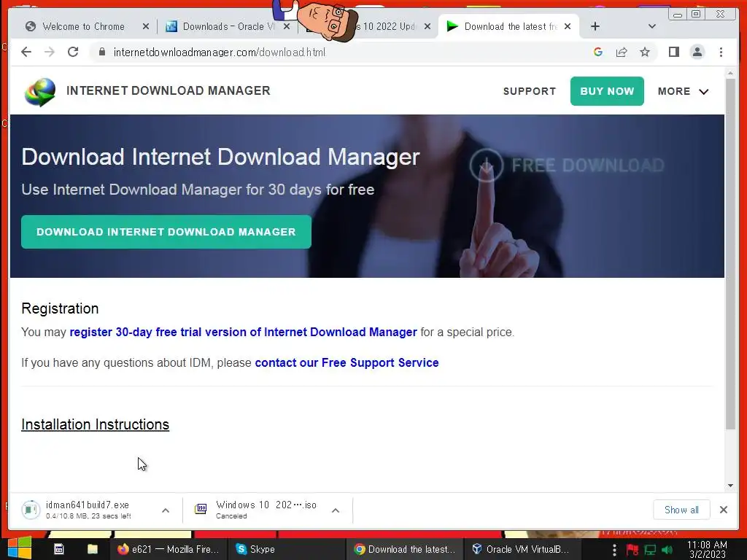Open contact our Free Support Service link
Screen dimensions: 747x560
(347, 362)
